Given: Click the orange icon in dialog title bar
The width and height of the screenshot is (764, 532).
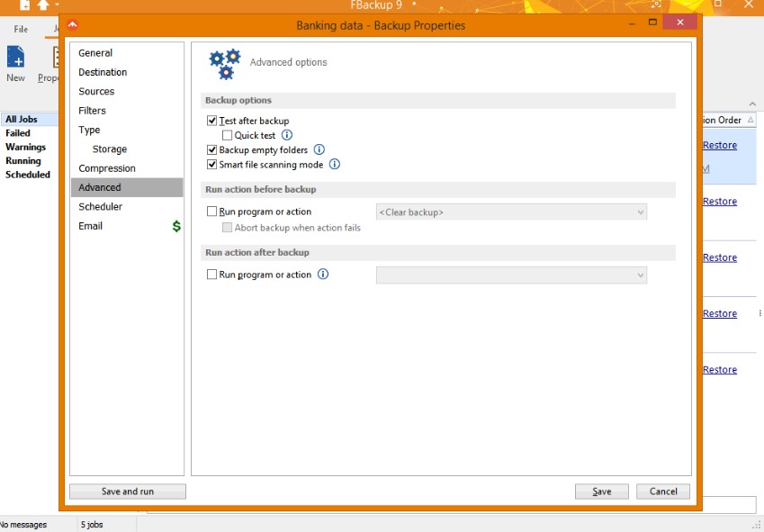Looking at the screenshot, I should point(71,26).
